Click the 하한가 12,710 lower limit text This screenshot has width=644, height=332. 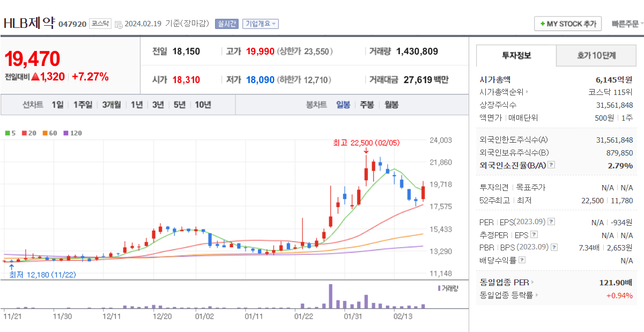click(x=305, y=80)
